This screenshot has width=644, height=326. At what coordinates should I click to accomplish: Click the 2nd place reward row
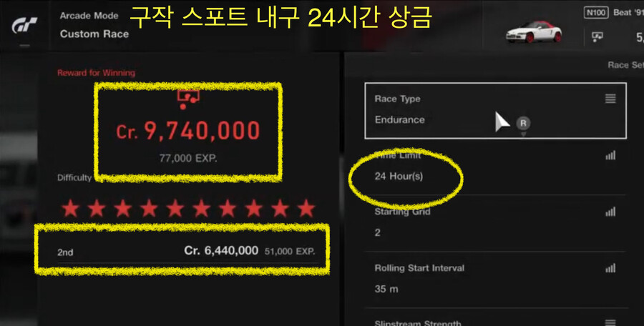(187, 251)
